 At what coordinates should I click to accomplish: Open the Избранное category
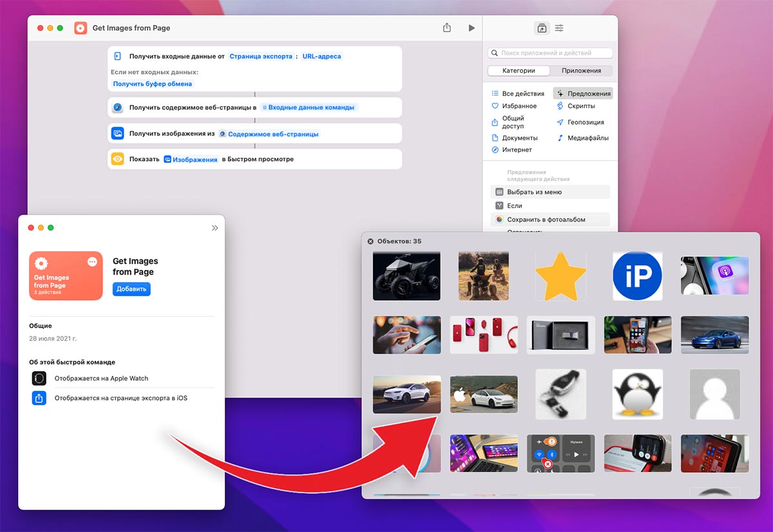point(519,106)
